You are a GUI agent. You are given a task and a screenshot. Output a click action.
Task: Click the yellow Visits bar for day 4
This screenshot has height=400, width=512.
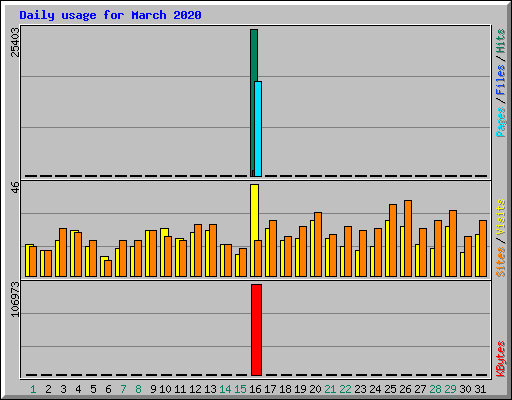click(x=74, y=253)
